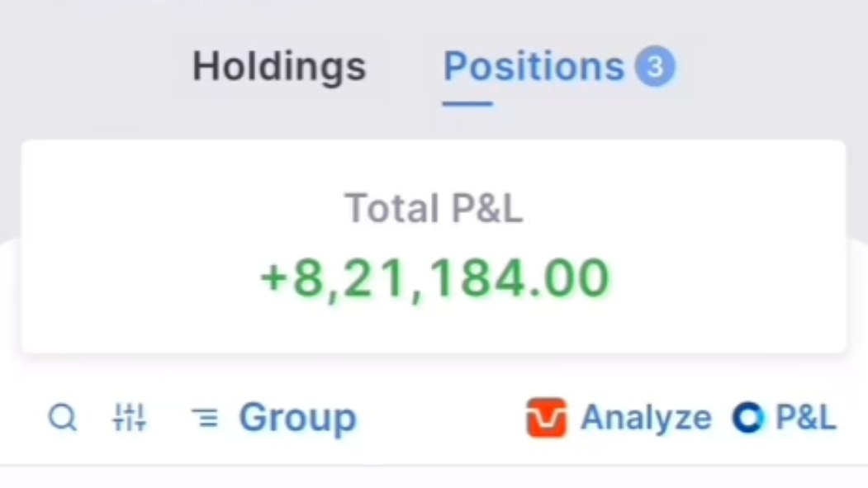
Task: Click the divider line below the toolbar
Action: [434, 466]
